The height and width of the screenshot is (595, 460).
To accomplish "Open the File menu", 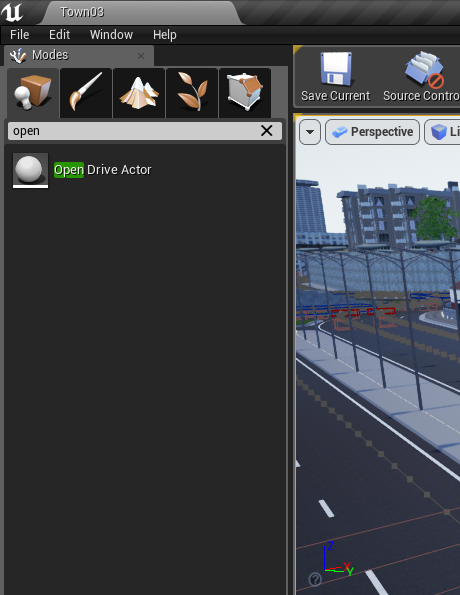I will click(19, 35).
